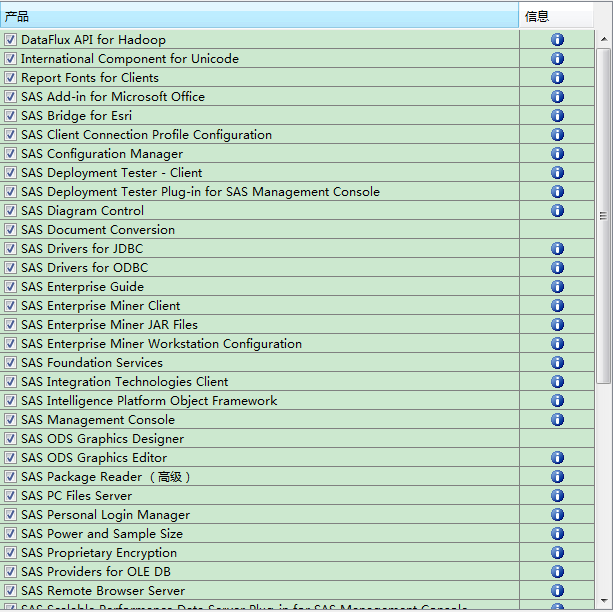Click scrollbar down arrow
This screenshot has width=613, height=612.
(604, 601)
